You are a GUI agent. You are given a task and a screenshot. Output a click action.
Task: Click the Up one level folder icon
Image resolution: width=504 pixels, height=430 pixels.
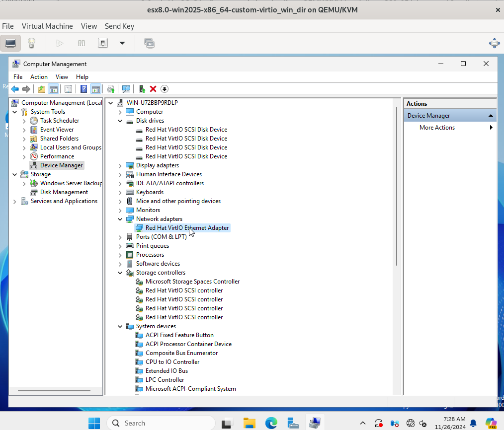(x=42, y=89)
